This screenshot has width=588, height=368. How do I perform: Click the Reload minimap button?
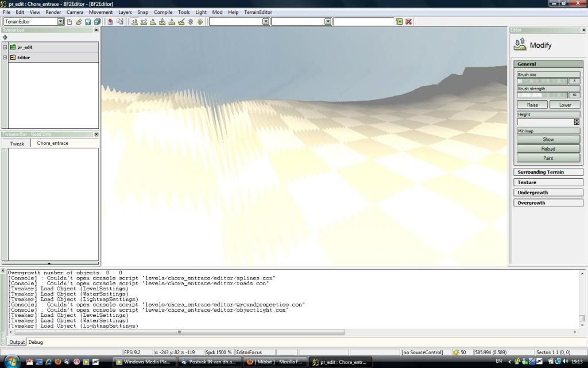coord(548,149)
